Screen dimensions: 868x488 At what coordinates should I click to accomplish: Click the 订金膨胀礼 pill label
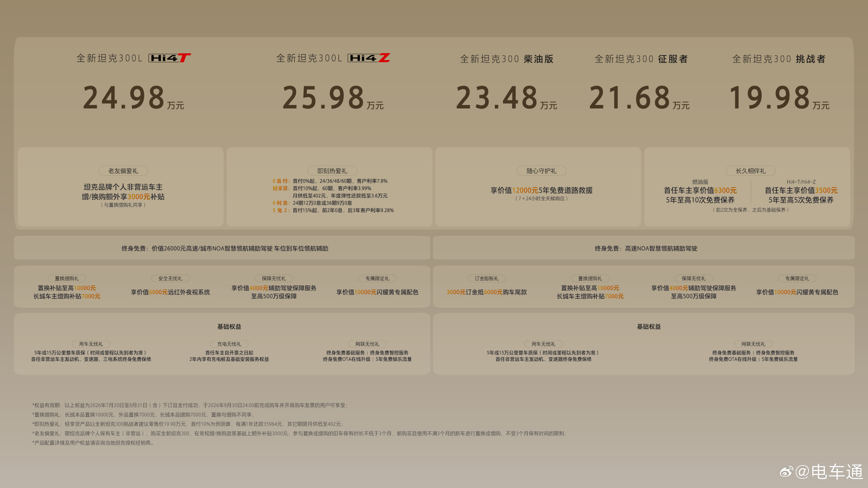487,278
